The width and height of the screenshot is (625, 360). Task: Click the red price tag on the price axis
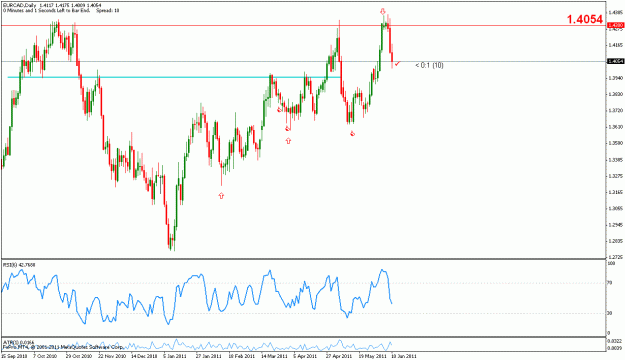pyautogui.click(x=615, y=26)
